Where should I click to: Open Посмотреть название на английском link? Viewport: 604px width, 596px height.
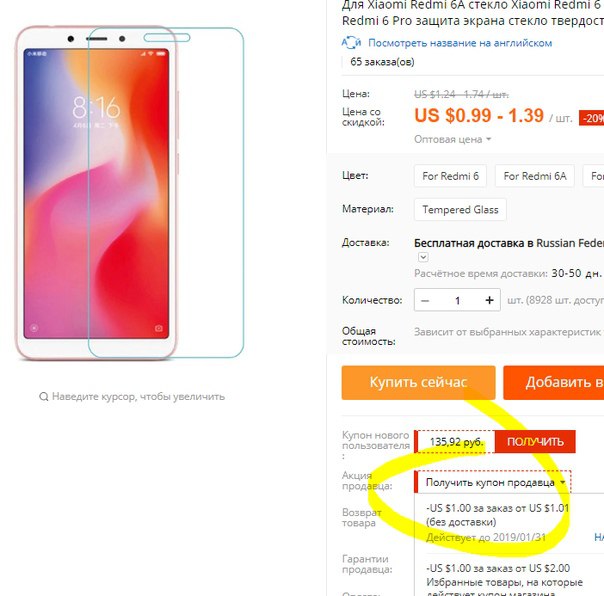tap(460, 43)
